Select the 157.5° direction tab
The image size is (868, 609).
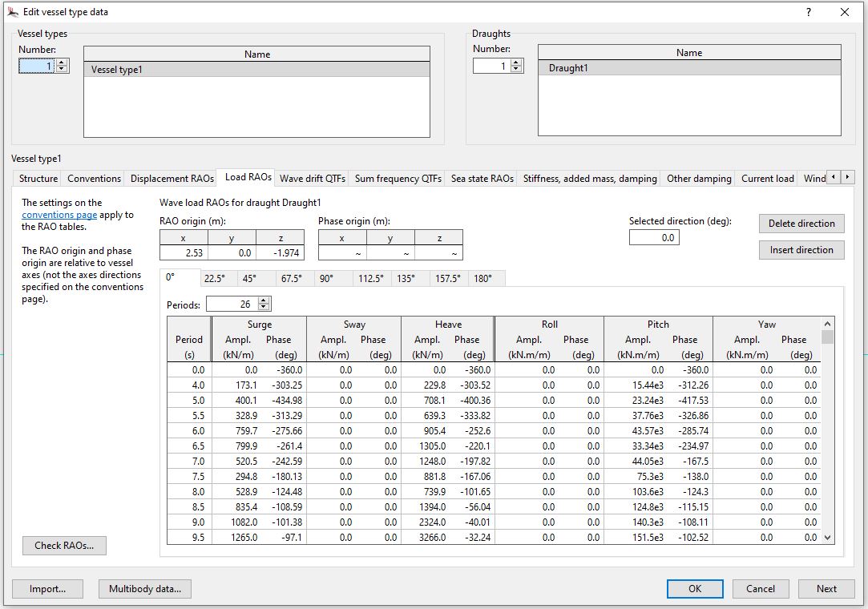(450, 279)
